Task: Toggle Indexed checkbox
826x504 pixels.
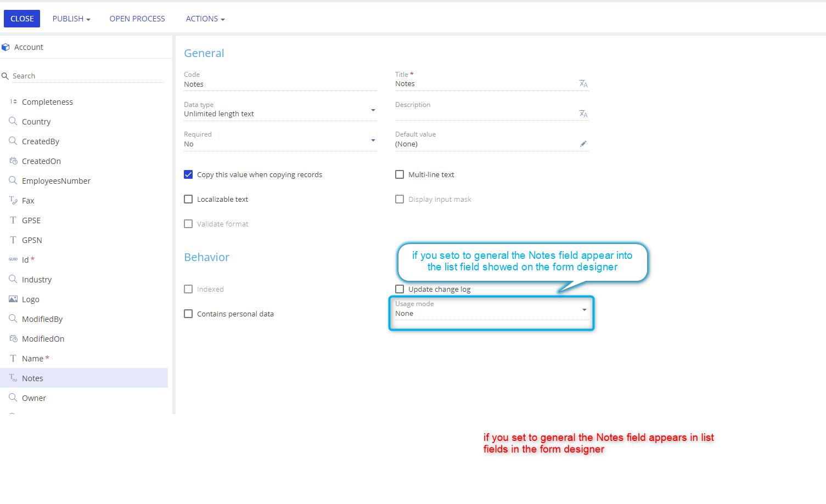Action: 188,289
